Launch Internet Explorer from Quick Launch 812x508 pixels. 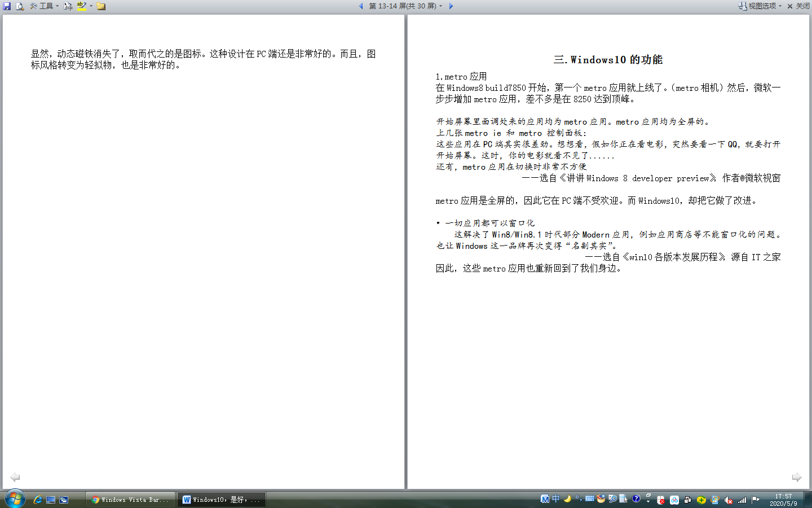pyautogui.click(x=38, y=500)
